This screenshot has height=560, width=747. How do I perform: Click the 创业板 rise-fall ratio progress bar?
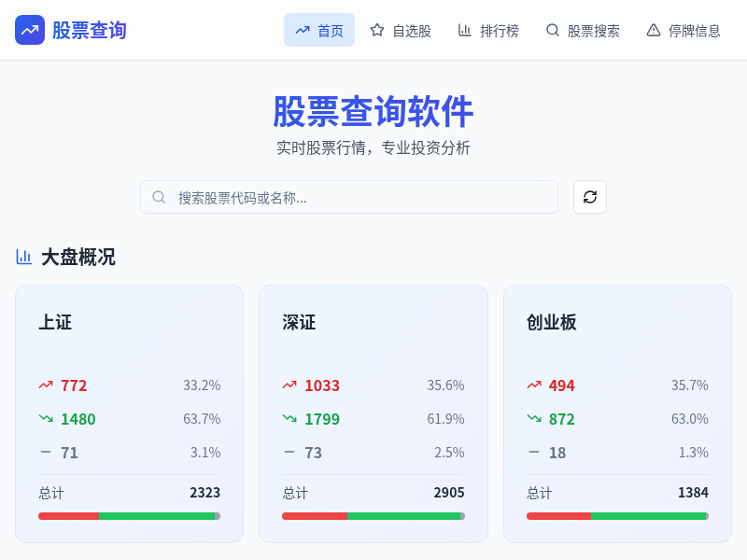(617, 516)
